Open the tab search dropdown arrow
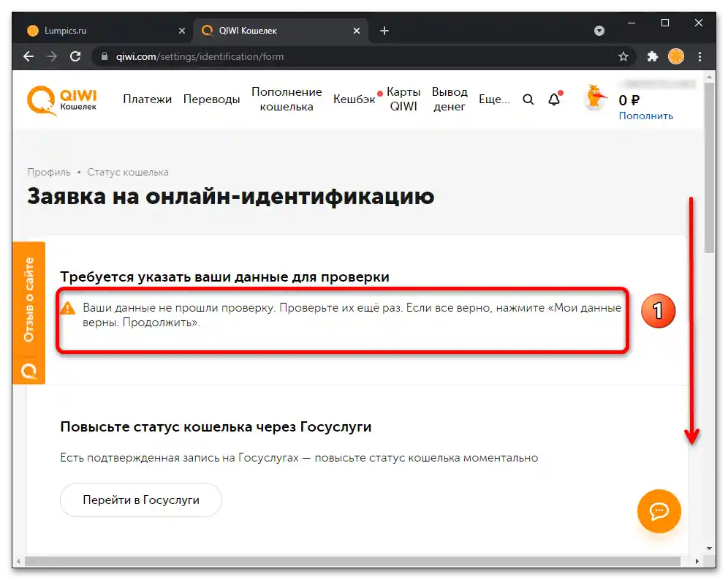Image resolution: width=728 pixels, height=580 pixels. coord(599,31)
